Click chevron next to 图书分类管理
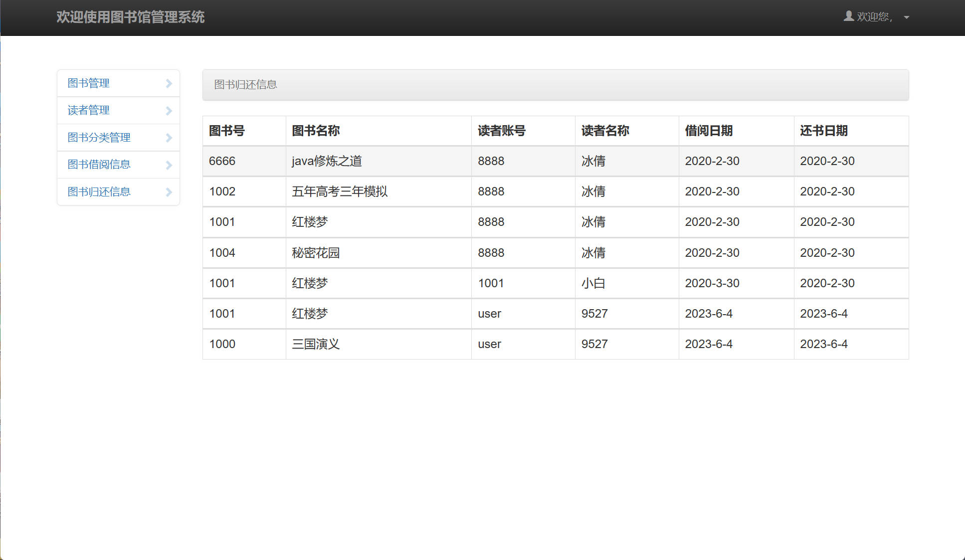The height and width of the screenshot is (560, 965). coord(169,138)
